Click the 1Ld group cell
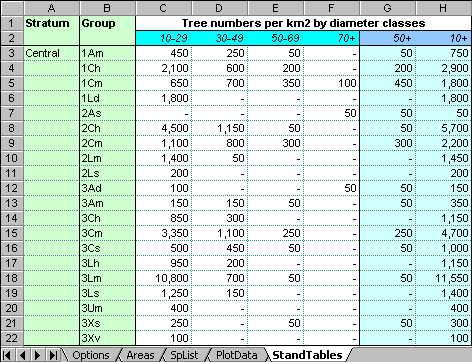 [107, 98]
